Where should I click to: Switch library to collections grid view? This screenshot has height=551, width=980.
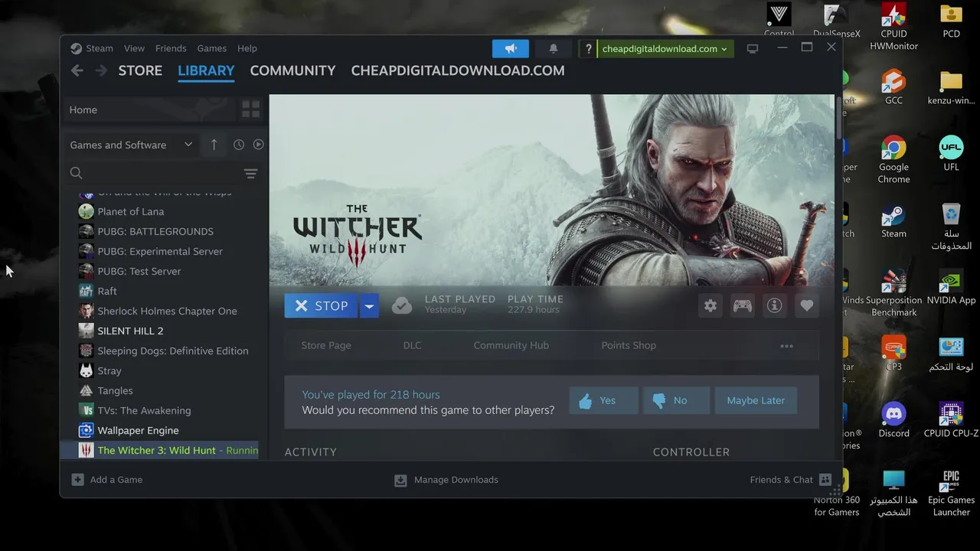point(250,109)
